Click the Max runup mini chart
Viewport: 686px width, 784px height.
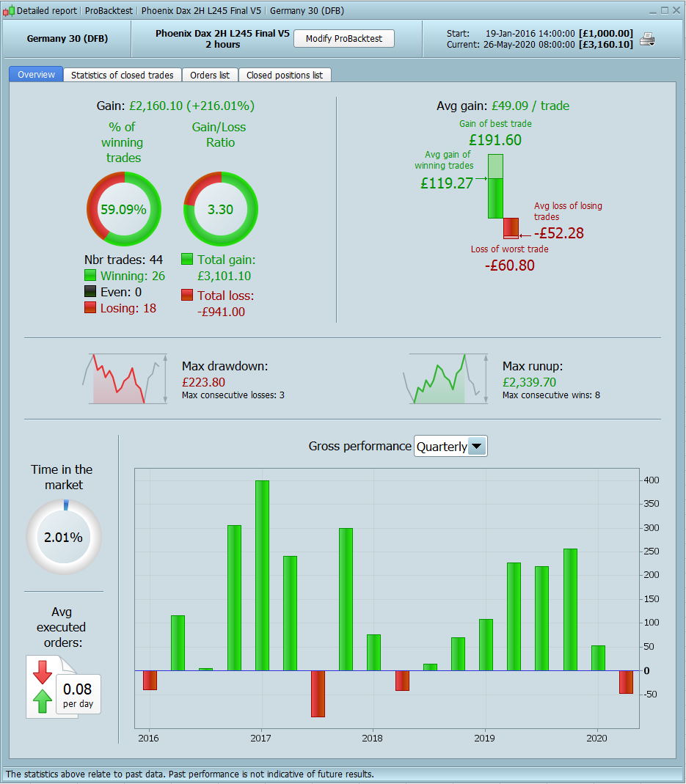(x=446, y=378)
